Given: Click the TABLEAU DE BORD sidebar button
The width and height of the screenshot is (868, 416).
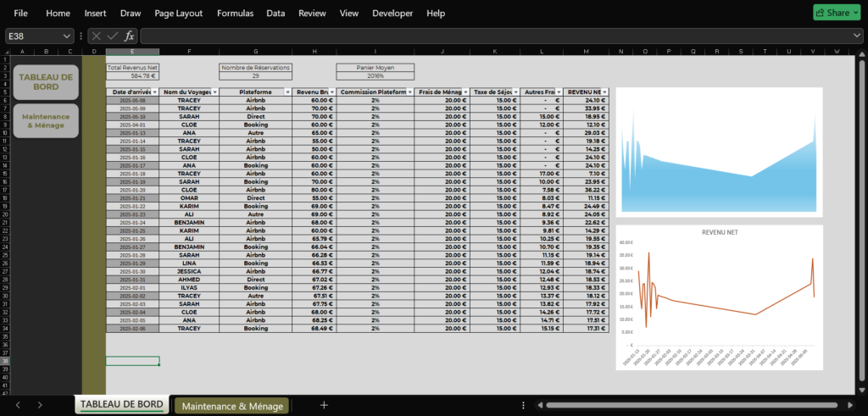Looking at the screenshot, I should click(46, 82).
